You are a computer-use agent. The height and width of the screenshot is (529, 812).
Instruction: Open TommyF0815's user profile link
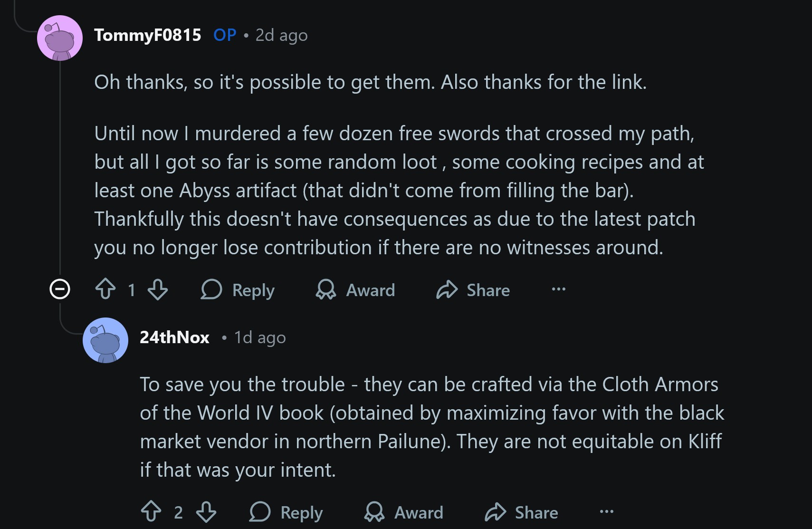pyautogui.click(x=148, y=35)
